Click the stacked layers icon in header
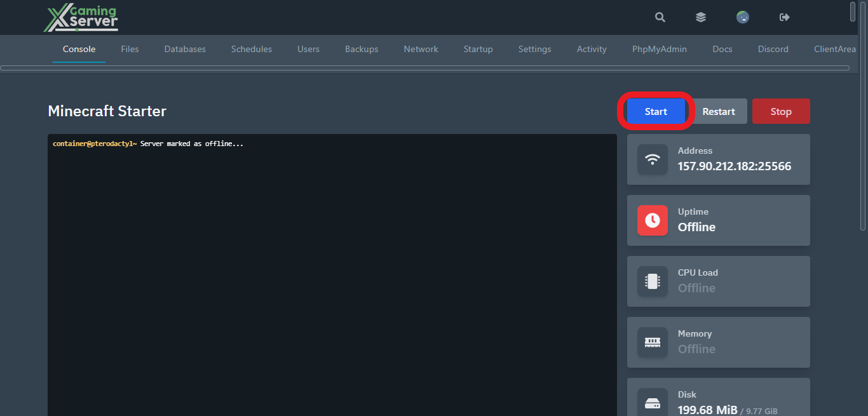The width and height of the screenshot is (868, 416). coord(701,17)
